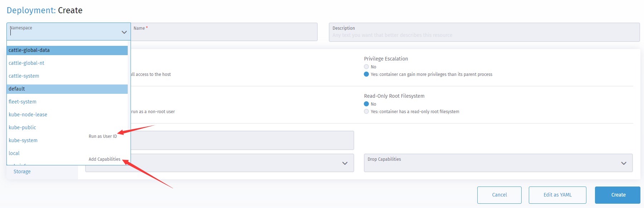Click Edit as YAML button

pyautogui.click(x=557, y=195)
